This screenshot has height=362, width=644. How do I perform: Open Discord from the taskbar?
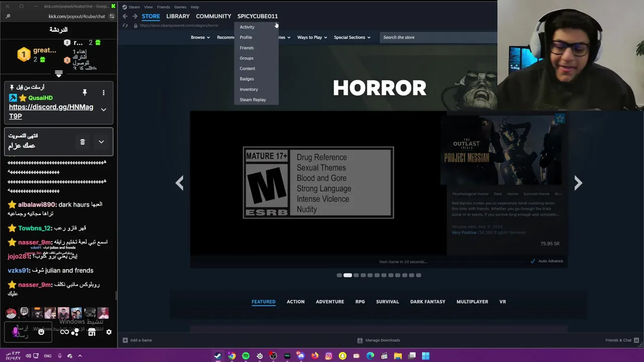[301, 355]
